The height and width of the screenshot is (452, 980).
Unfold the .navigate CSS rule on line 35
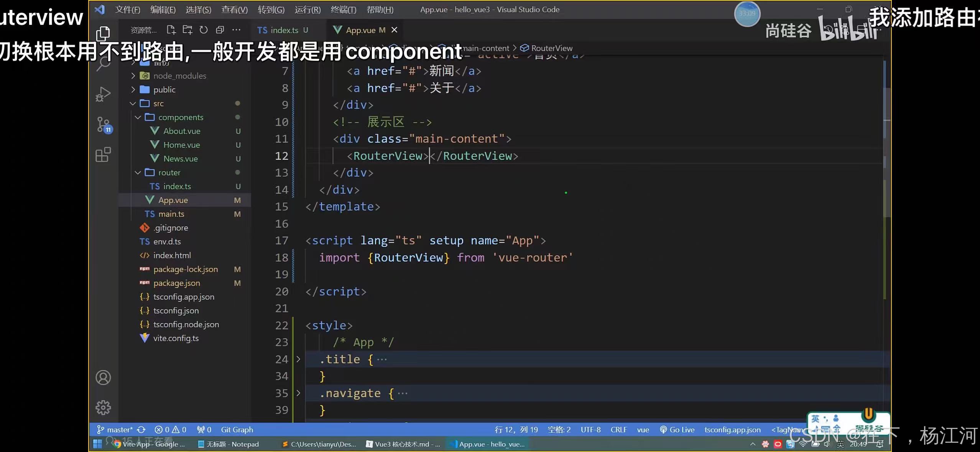coord(298,393)
